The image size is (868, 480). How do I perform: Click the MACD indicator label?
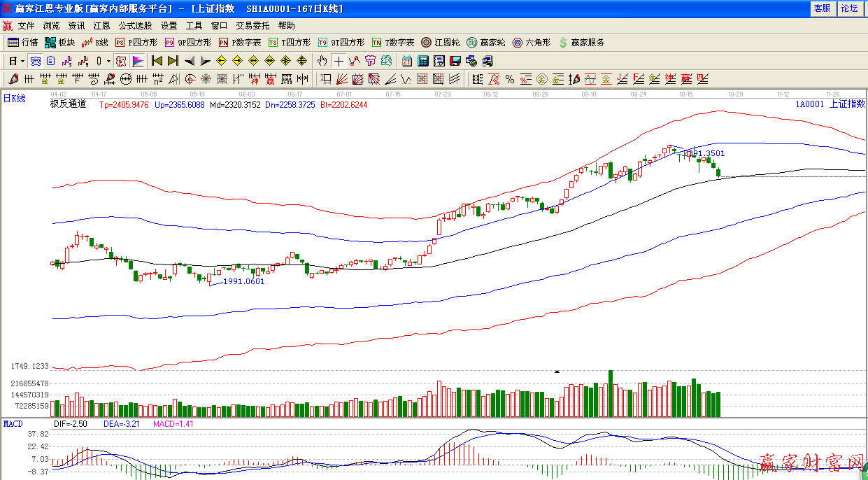click(13, 424)
